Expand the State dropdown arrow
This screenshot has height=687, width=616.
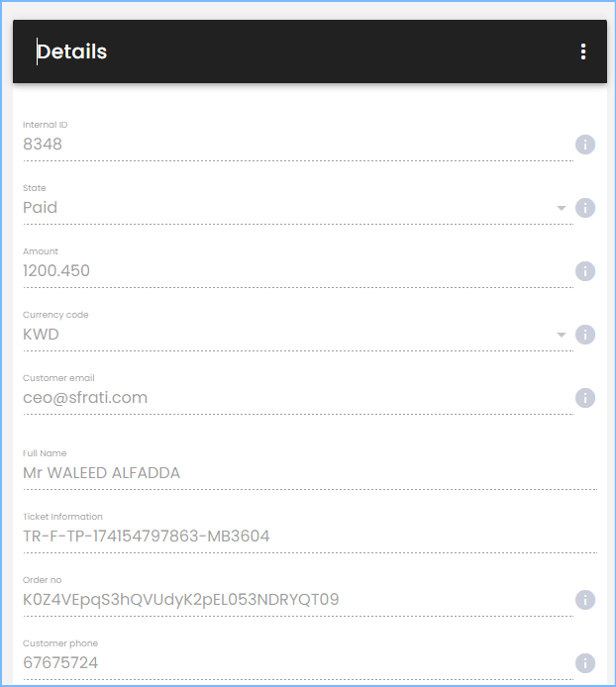[562, 208]
